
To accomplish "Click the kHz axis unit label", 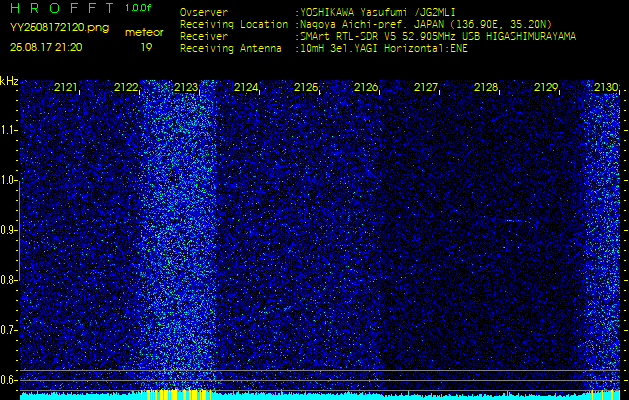I will click(9, 81).
